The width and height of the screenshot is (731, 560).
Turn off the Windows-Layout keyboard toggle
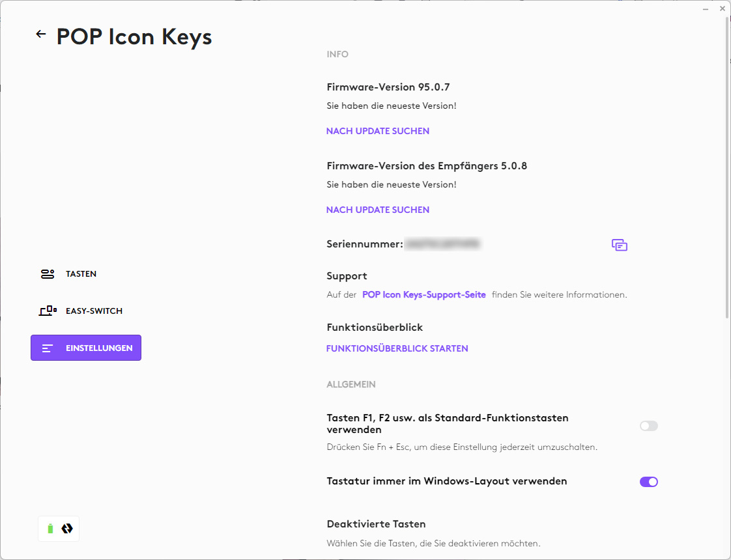(x=648, y=482)
